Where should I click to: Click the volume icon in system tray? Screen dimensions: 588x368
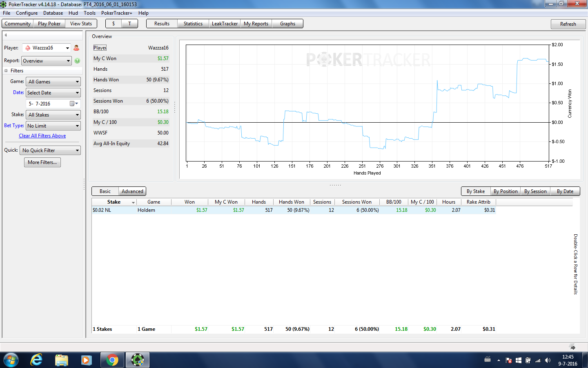[548, 360]
